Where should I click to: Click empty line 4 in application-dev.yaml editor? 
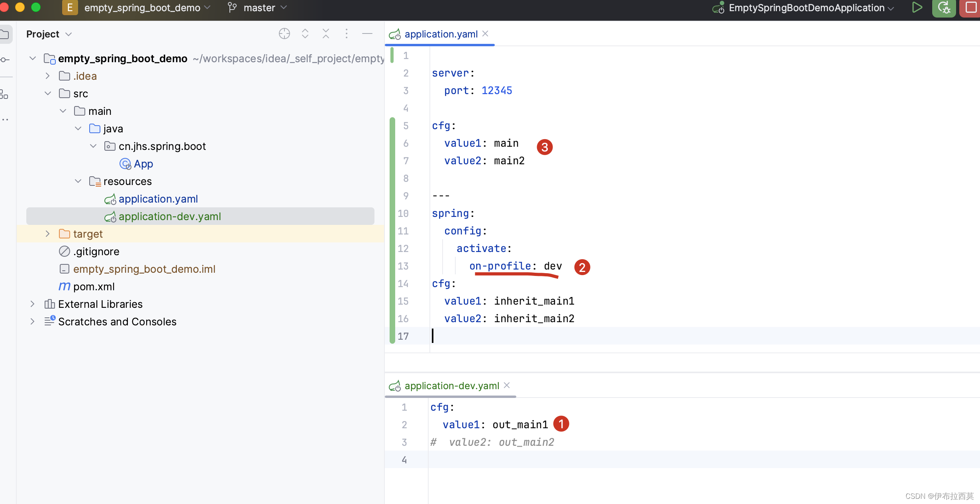[704, 460]
